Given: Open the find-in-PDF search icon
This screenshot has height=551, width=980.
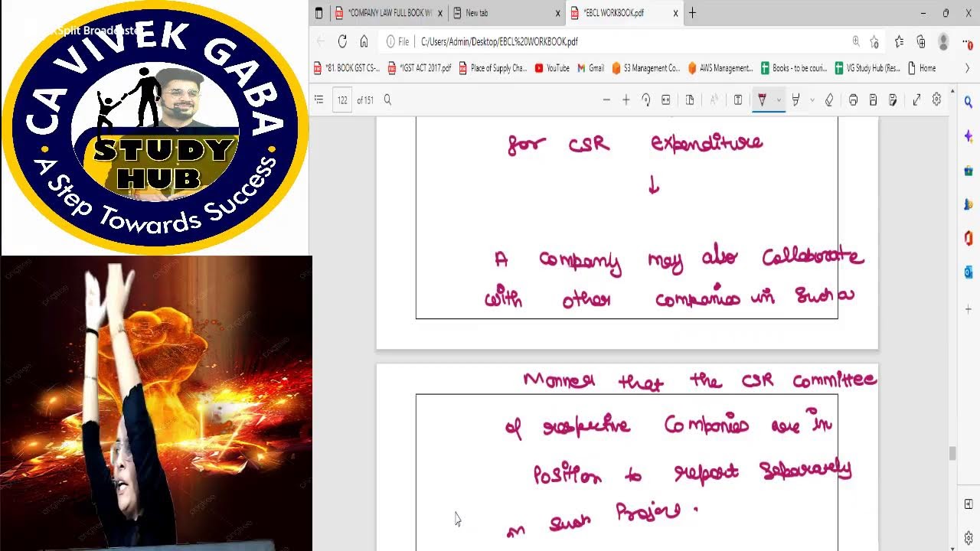Looking at the screenshot, I should point(387,99).
